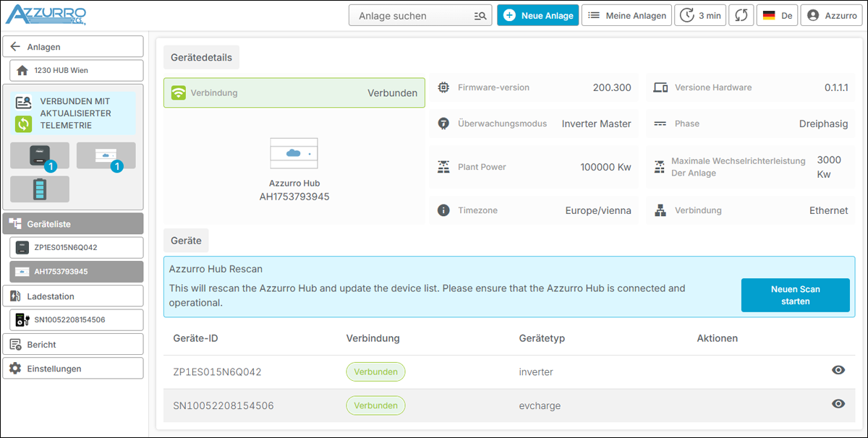The height and width of the screenshot is (438, 868).
Task: Click Verbunden badge in the inverter row
Action: (x=375, y=372)
